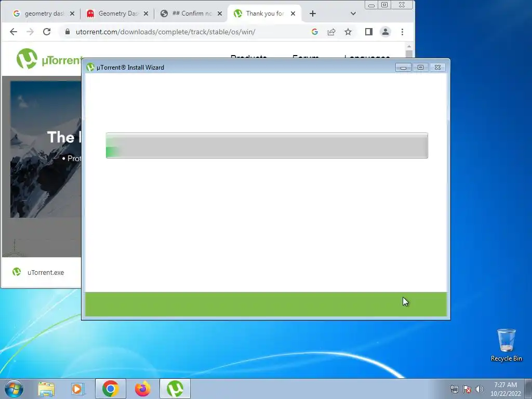Click the Chrome taskbar icon

point(110,389)
